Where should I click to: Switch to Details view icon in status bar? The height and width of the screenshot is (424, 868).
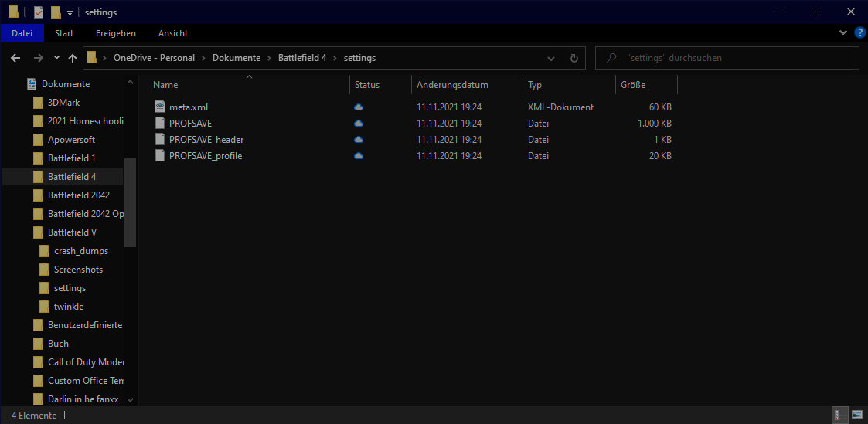pos(840,416)
